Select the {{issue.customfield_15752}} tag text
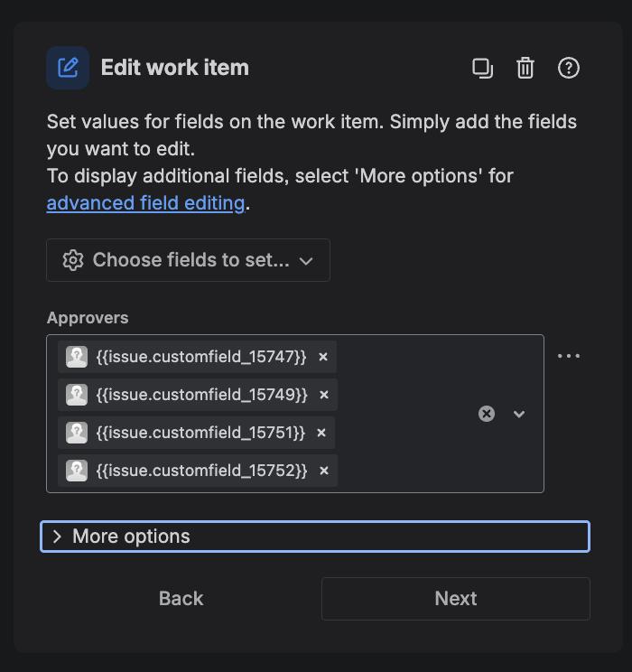Screen dimensions: 632x672 [x=202, y=471]
